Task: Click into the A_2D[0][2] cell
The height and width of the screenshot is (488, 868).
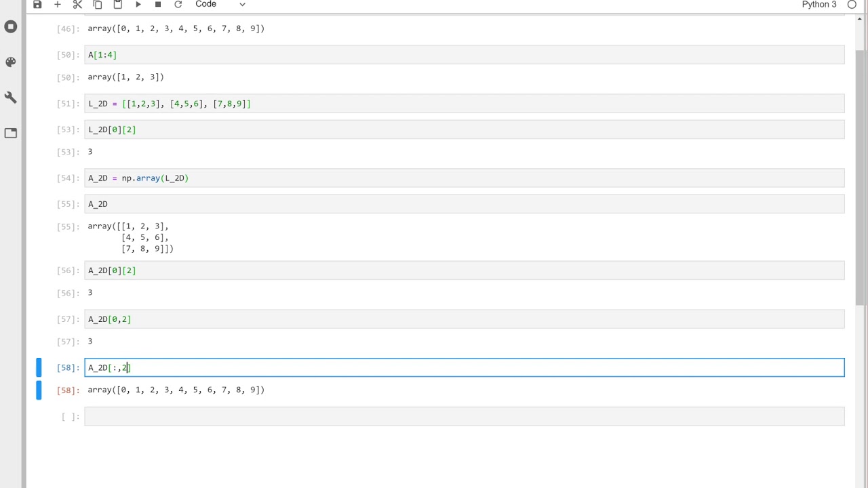Action: 465,270
